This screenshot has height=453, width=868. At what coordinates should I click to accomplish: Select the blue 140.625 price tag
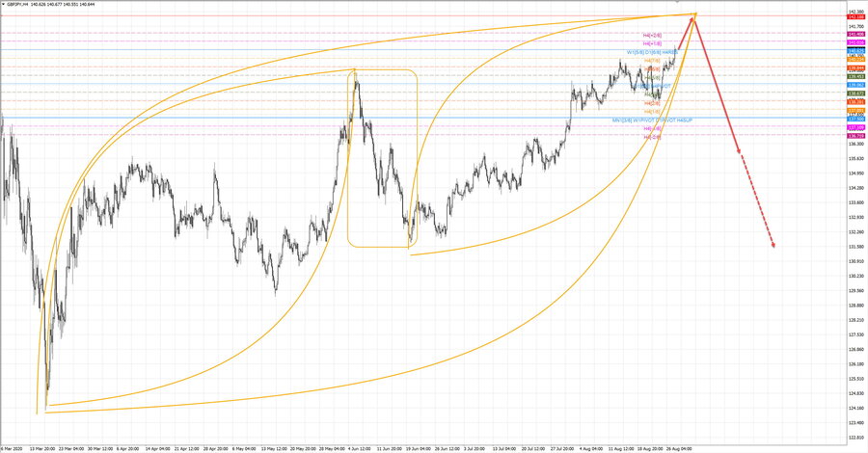[856, 51]
